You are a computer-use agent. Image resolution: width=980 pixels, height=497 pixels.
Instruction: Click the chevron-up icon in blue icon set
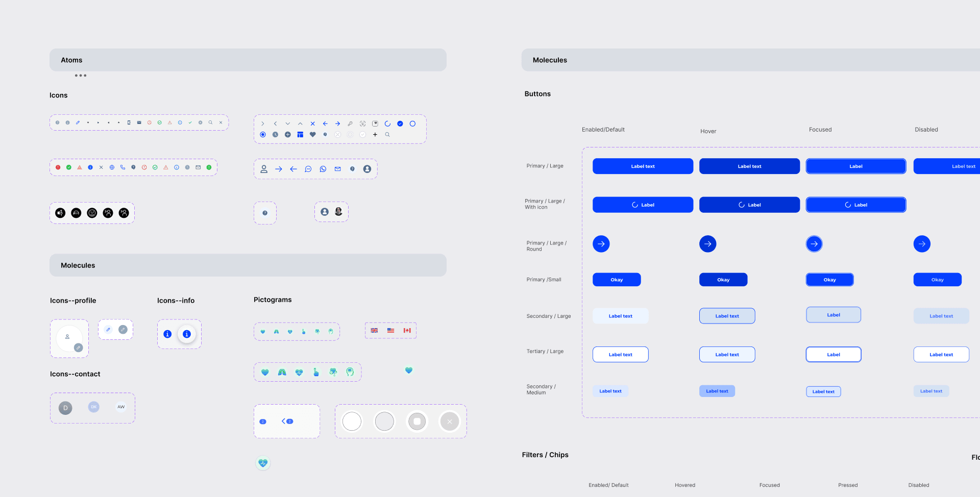(300, 123)
